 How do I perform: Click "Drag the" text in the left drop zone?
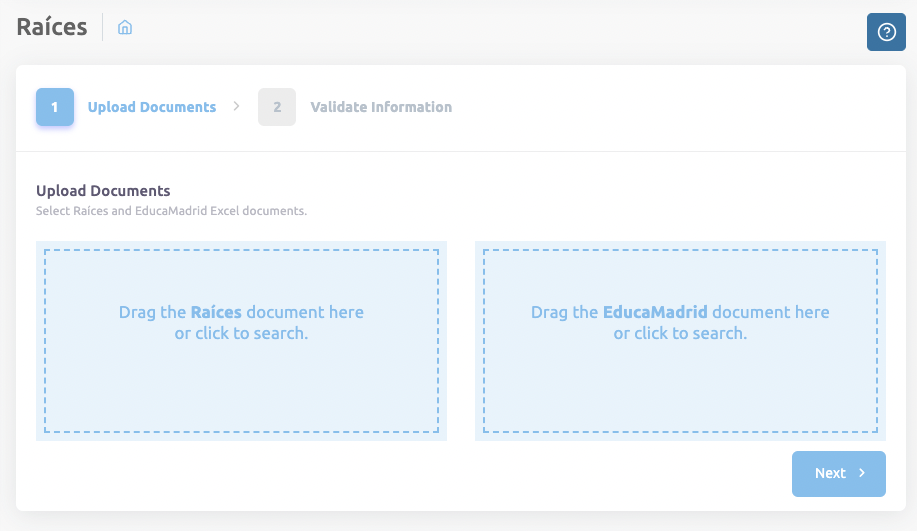[x=152, y=312]
